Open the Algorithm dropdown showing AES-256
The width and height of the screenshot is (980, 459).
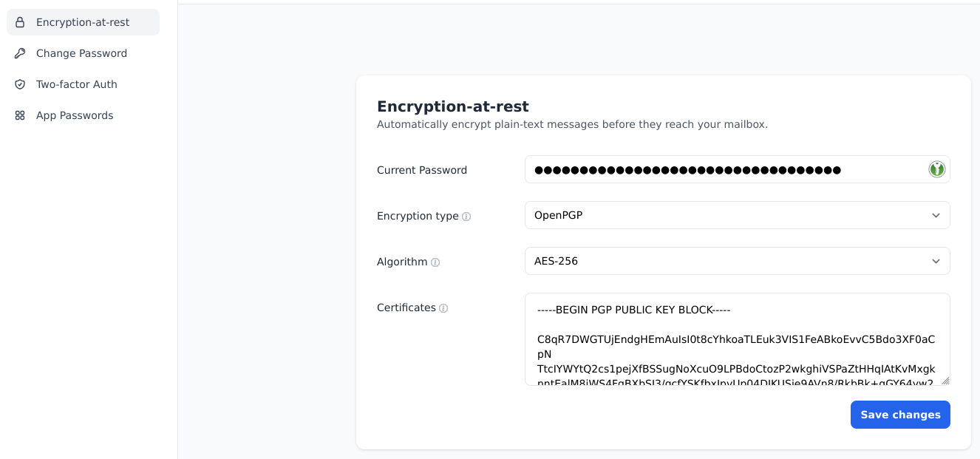[x=737, y=261]
